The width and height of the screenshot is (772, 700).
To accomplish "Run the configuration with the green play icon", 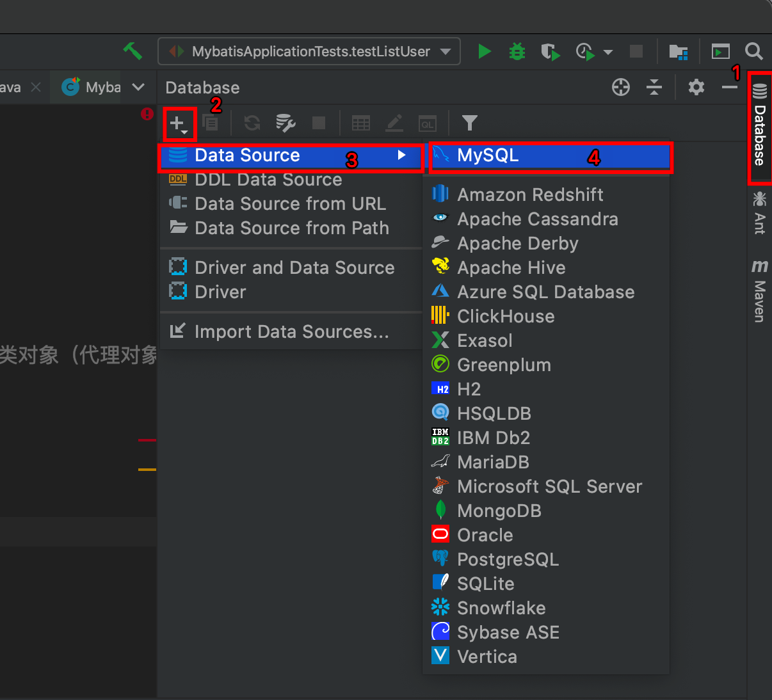I will [485, 51].
